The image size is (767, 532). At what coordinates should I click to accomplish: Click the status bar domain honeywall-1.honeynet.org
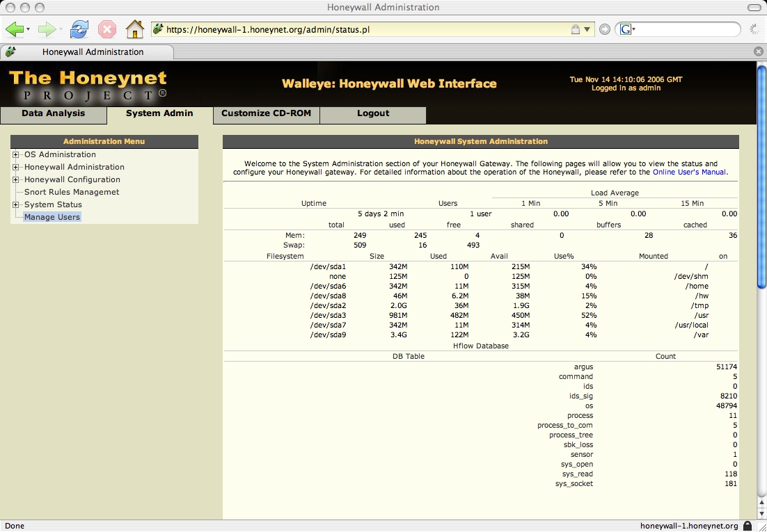(x=689, y=526)
